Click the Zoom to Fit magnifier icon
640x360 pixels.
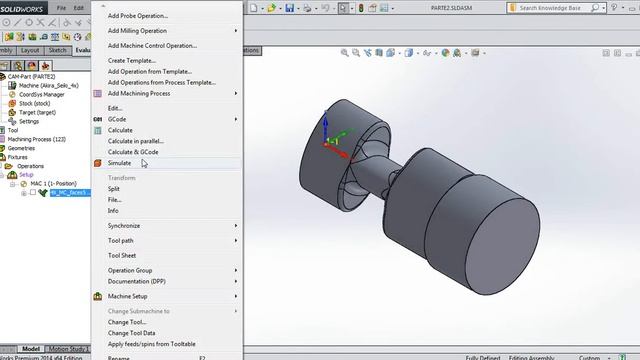tap(345, 53)
